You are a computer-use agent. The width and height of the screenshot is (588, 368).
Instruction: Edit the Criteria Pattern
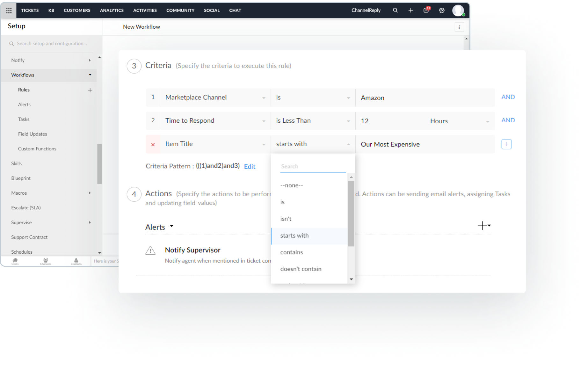[x=250, y=167]
